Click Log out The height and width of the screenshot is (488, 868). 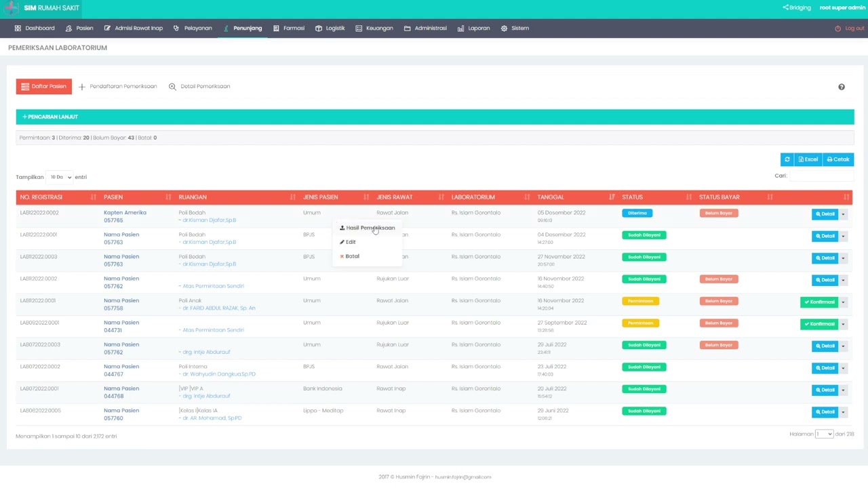(850, 28)
